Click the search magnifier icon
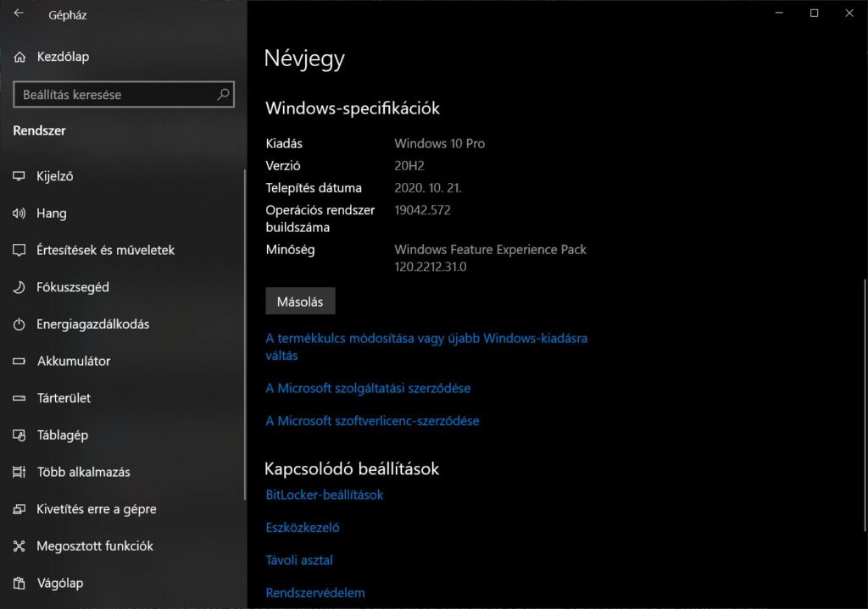The width and height of the screenshot is (868, 609). click(223, 95)
